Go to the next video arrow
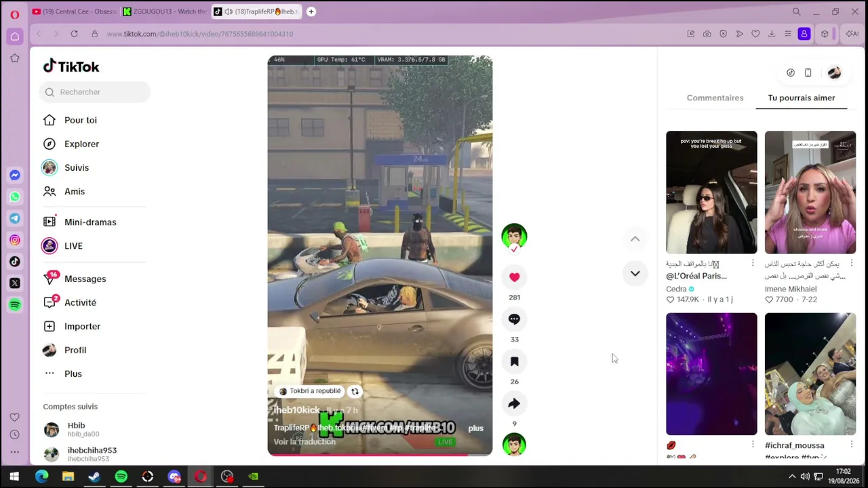The image size is (868, 488). [635, 273]
